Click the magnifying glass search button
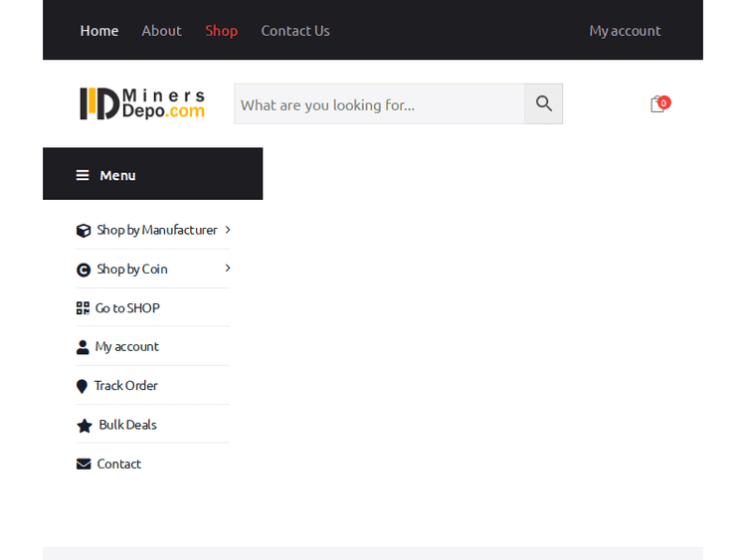746x560 pixels. (x=543, y=103)
